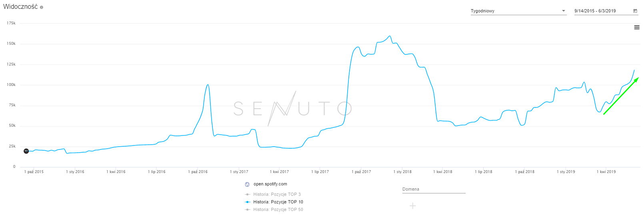This screenshot has width=644, height=215.
Task: Focus the Domena input field
Action: coord(434,189)
